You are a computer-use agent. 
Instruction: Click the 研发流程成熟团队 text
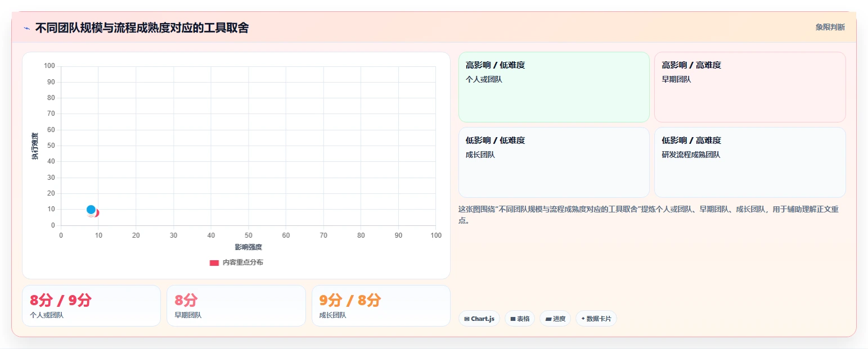[691, 155]
